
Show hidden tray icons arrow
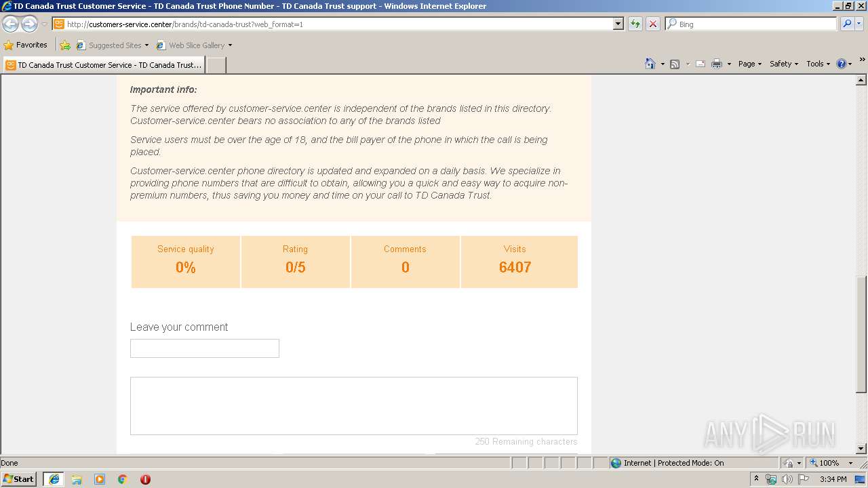(756, 479)
